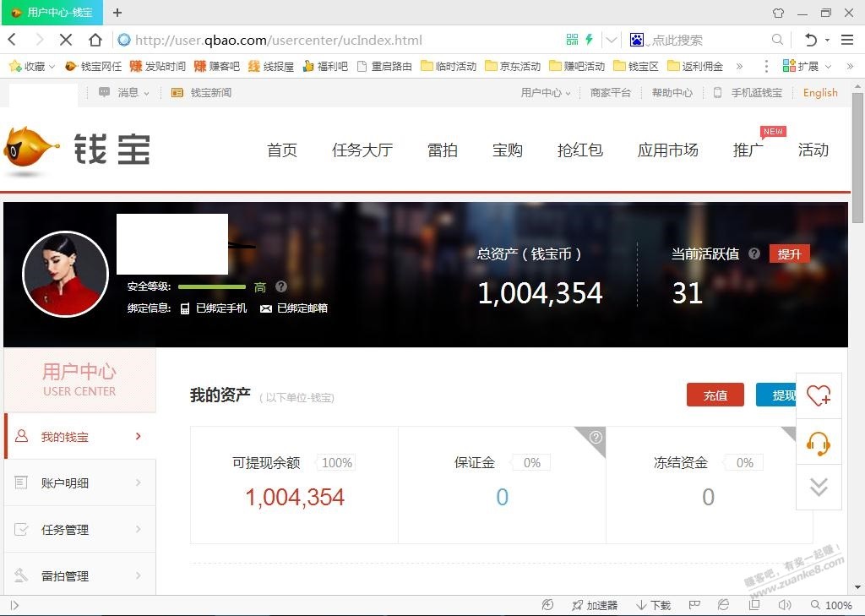The height and width of the screenshot is (616, 865).
Task: Click the 保证金 help corner icon
Action: pyautogui.click(x=596, y=437)
